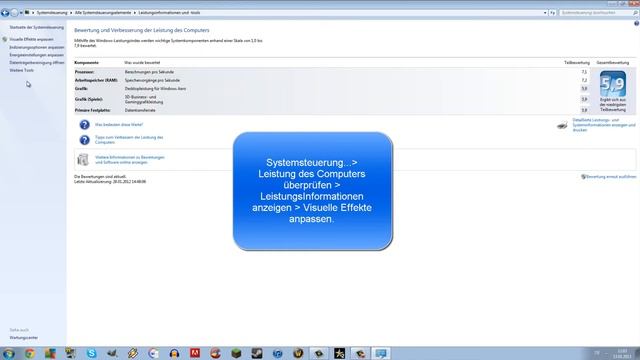This screenshot has height=360, width=640.
Task: Open the recent pages dropdown beside Forward
Action: click(21, 13)
